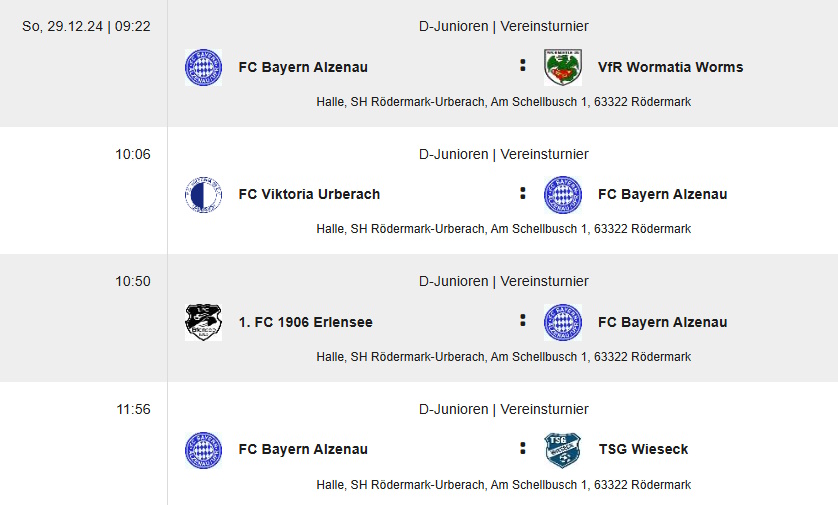Click the venue address of the 10:06 match
838x505 pixels.
[x=503, y=229]
